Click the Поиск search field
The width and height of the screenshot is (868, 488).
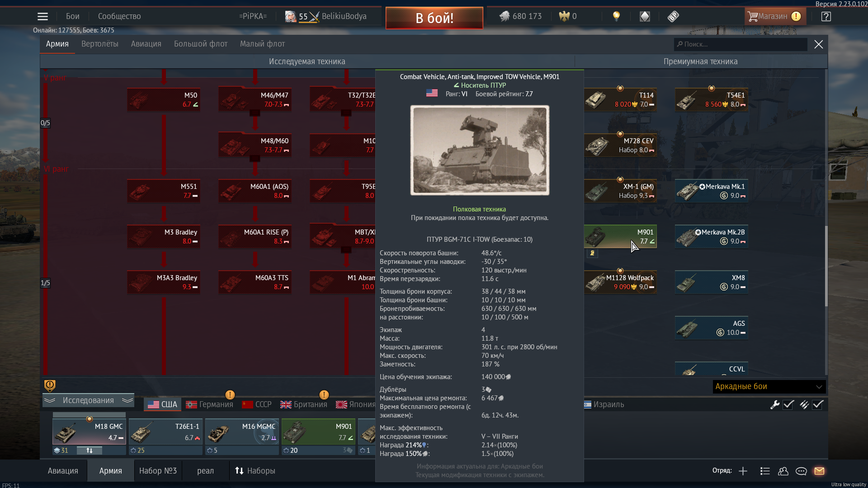(741, 44)
